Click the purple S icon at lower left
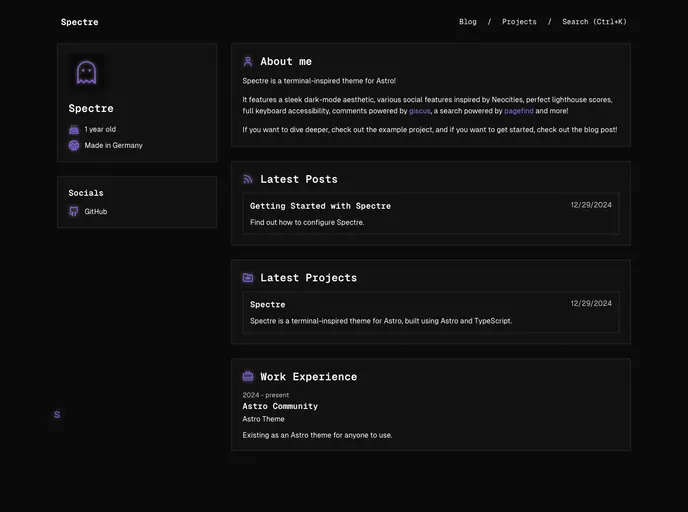The height and width of the screenshot is (512, 688). click(x=57, y=415)
